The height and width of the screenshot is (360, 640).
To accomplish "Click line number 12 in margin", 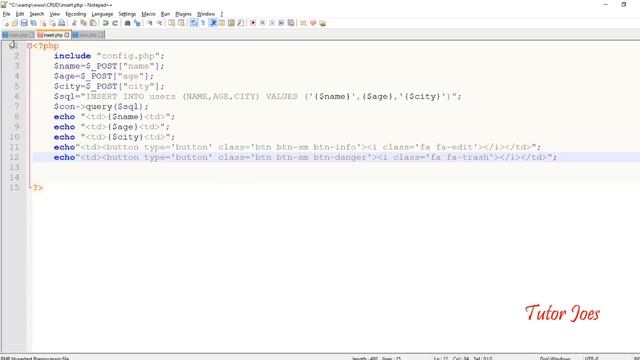I will (x=14, y=157).
